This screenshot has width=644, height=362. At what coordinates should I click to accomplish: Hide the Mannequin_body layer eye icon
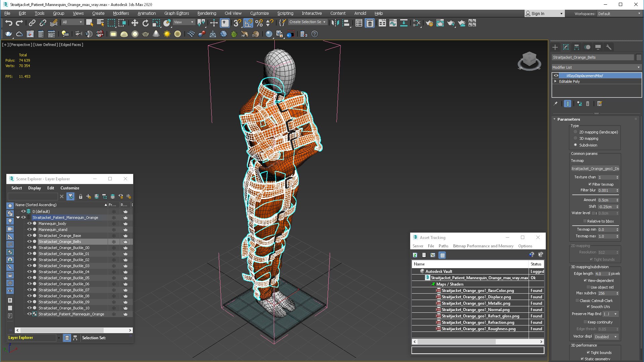(30, 224)
